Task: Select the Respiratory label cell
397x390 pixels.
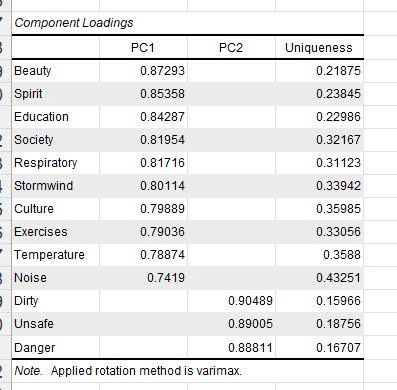Action: coord(56,163)
